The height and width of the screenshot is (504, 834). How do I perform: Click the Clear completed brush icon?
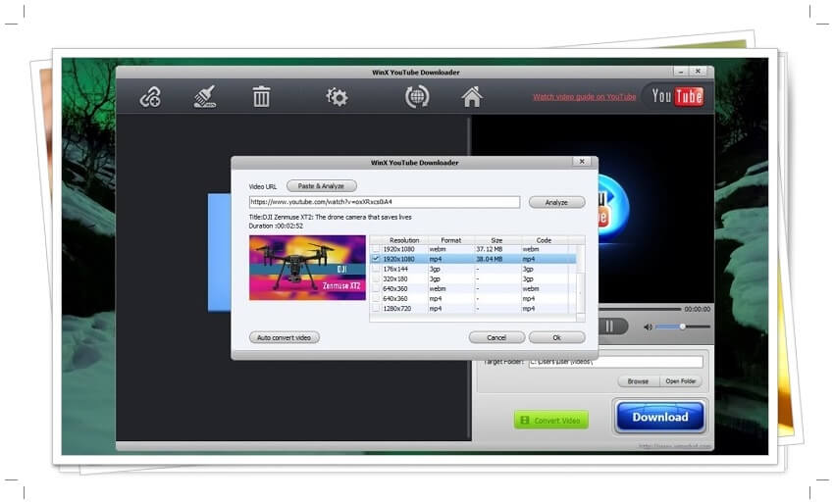(206, 97)
